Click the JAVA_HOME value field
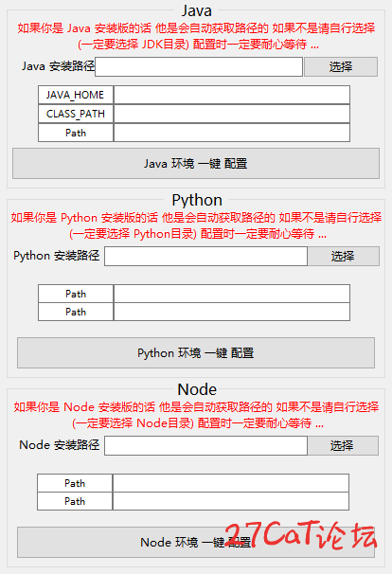This screenshot has height=574, width=392. (232, 95)
